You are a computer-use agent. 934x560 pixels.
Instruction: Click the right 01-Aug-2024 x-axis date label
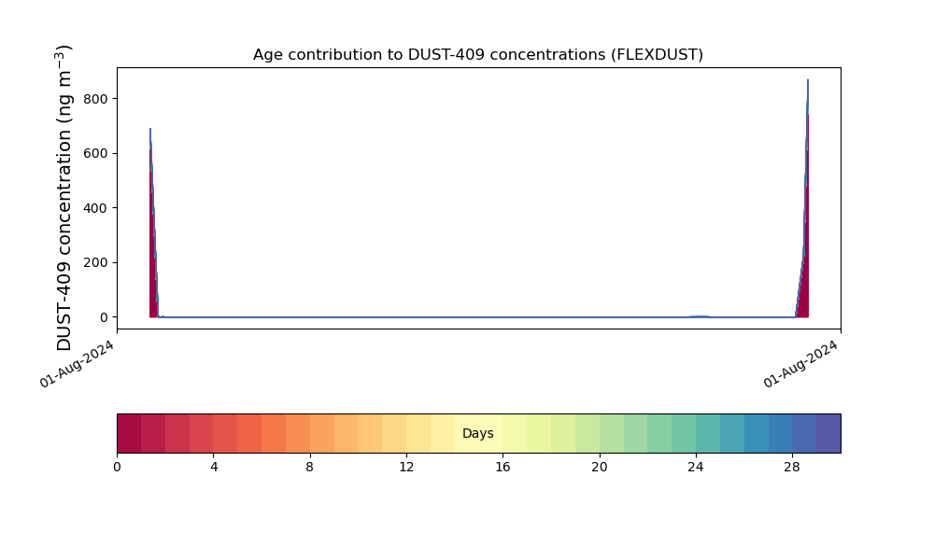(x=802, y=364)
